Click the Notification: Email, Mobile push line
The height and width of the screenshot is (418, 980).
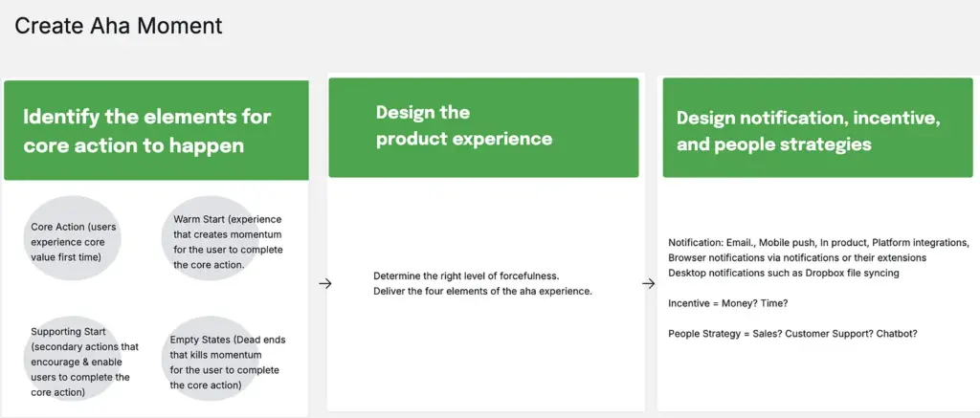pyautogui.click(x=818, y=242)
